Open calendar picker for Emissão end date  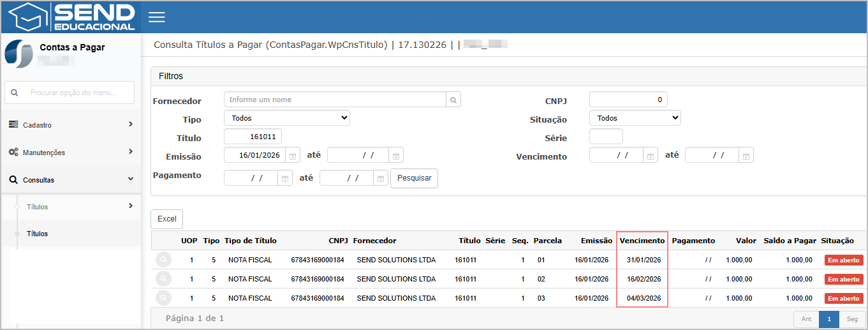(x=395, y=156)
